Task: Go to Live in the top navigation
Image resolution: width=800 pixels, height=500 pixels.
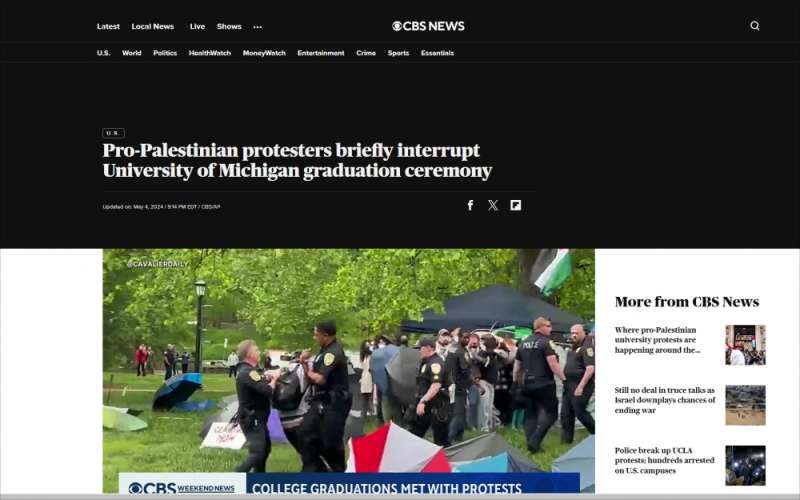Action: coord(197,27)
